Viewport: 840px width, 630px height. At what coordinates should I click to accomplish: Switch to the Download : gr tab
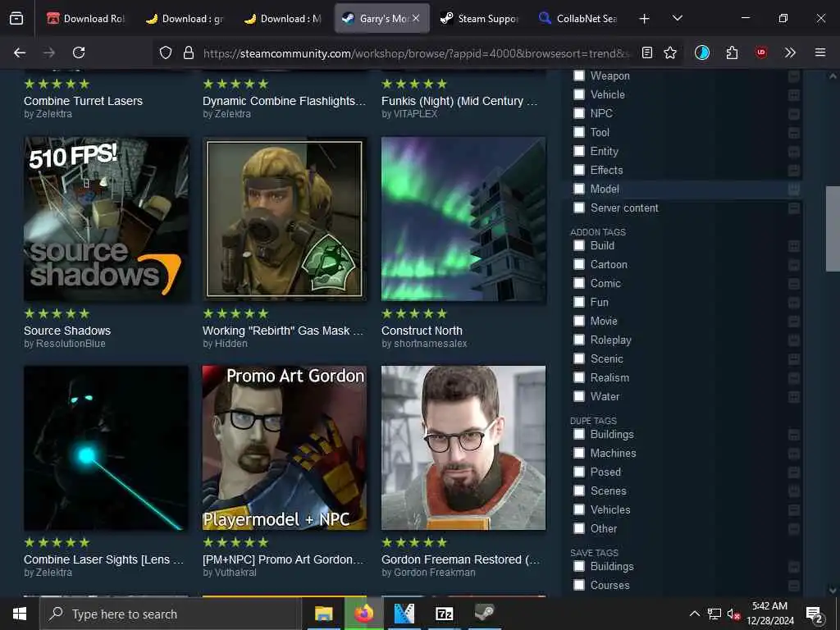pyautogui.click(x=185, y=19)
